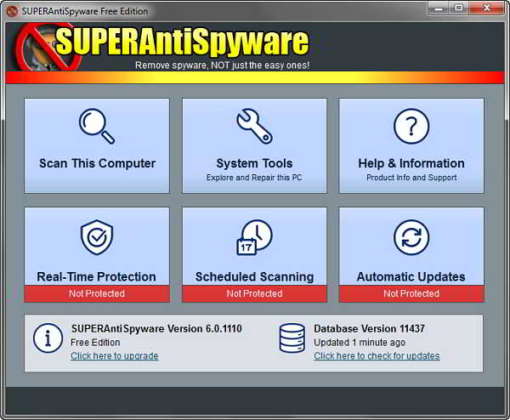The height and width of the screenshot is (420, 510).
Task: Follow Click here to check for updates link
Action: [x=377, y=356]
